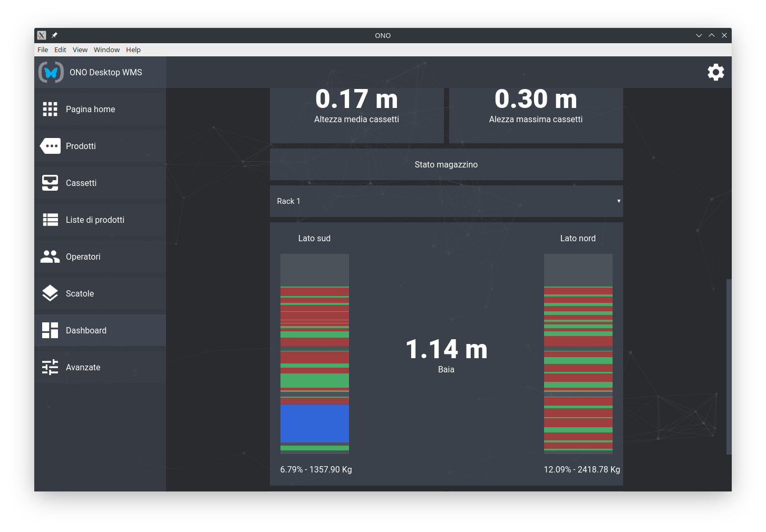The width and height of the screenshot is (766, 532).
Task: Click the unfold-up arrow in title bar
Action: pos(712,35)
